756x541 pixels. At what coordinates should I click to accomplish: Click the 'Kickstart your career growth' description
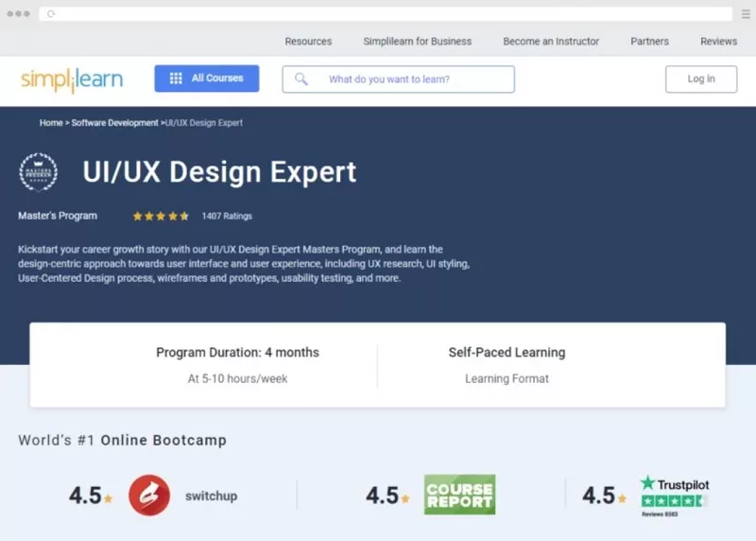click(244, 264)
